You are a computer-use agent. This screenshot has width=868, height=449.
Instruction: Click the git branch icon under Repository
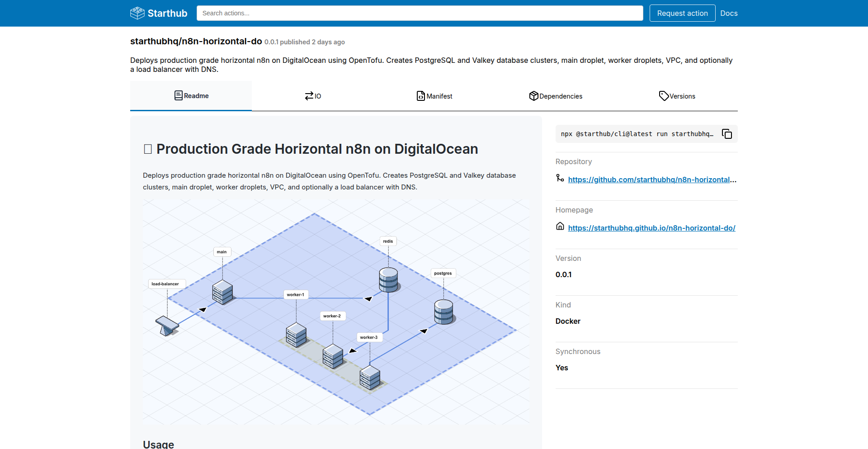(x=560, y=178)
